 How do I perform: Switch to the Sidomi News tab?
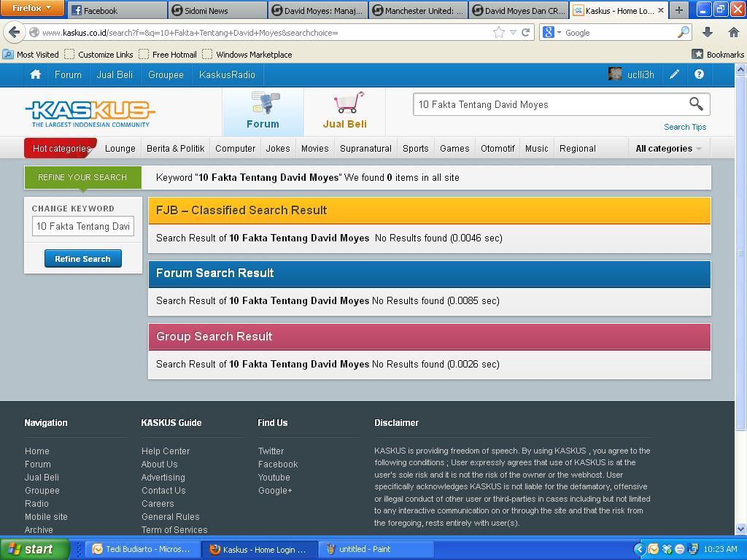pyautogui.click(x=217, y=10)
